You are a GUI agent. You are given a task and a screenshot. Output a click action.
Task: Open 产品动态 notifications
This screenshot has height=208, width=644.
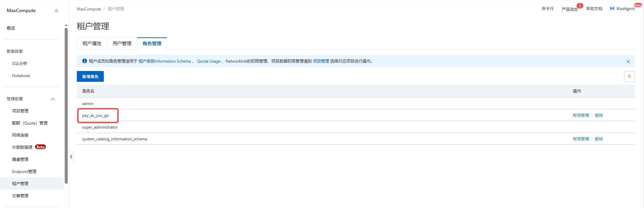tap(570, 9)
